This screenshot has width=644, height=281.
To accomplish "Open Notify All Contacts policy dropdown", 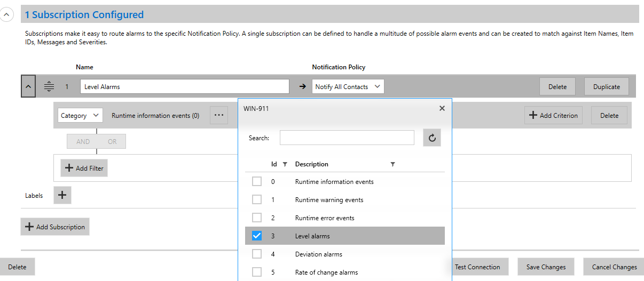I will click(x=348, y=86).
